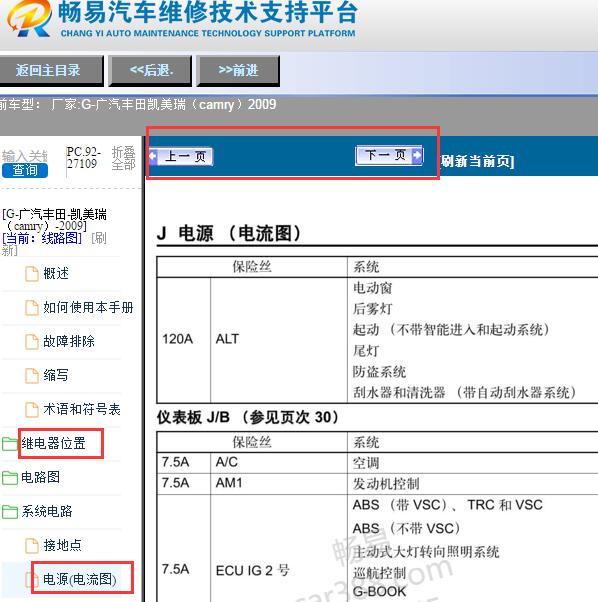598x602 pixels.
Task: Click 电动窗 system entry
Action: point(372,288)
